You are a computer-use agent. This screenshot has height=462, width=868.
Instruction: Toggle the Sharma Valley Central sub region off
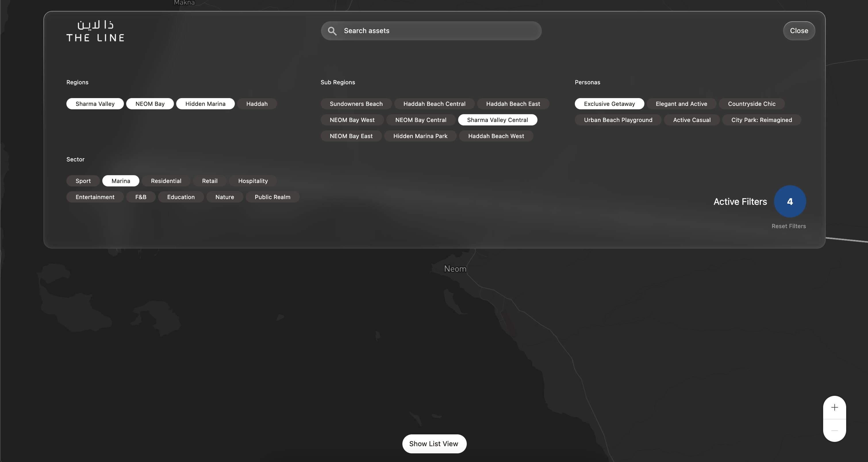(497, 120)
